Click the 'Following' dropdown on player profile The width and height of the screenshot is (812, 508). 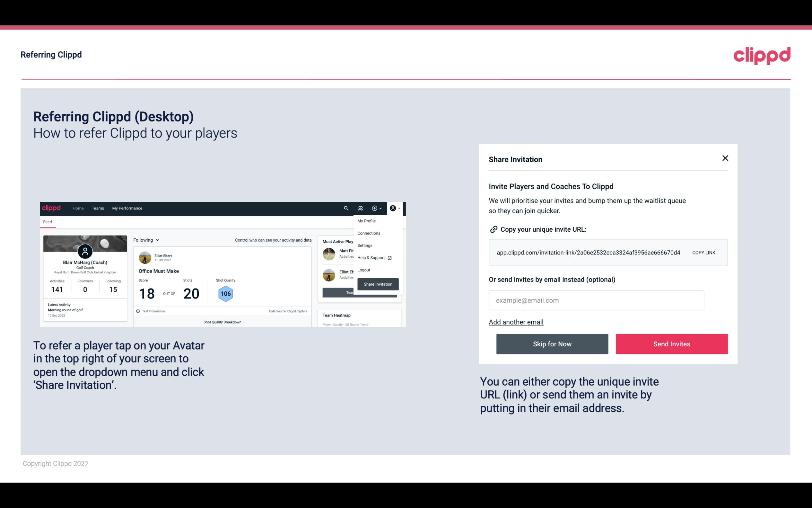point(145,239)
